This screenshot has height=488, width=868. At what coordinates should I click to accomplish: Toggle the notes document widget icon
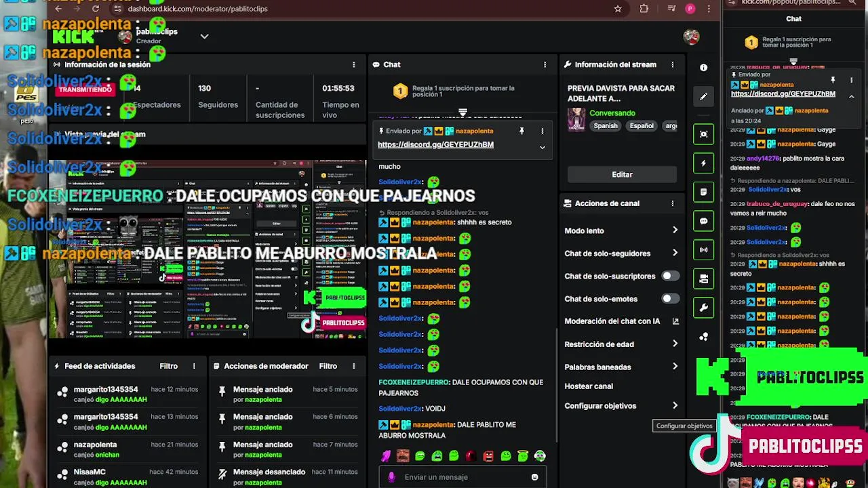703,192
